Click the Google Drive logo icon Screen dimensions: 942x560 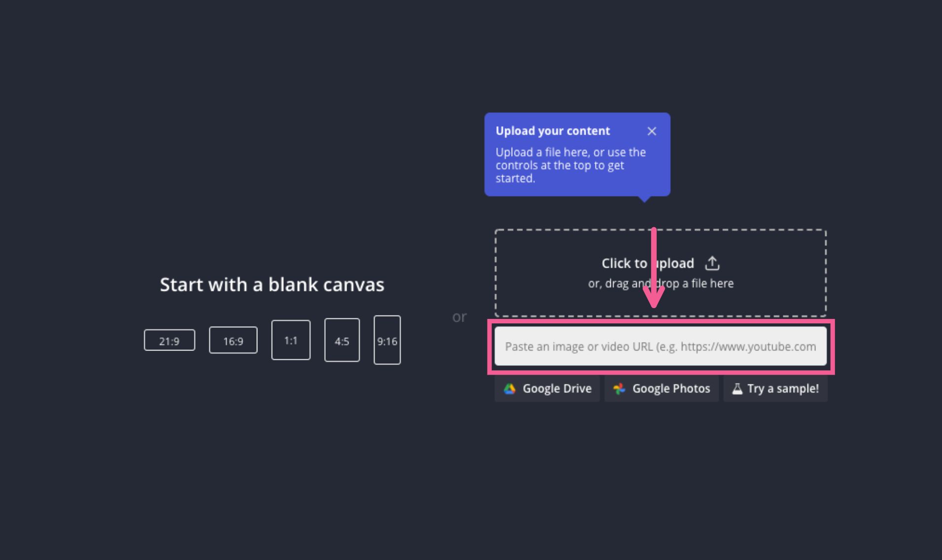510,389
